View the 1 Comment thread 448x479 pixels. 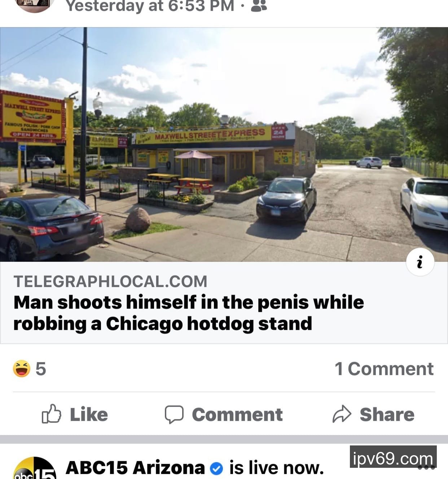tap(384, 369)
